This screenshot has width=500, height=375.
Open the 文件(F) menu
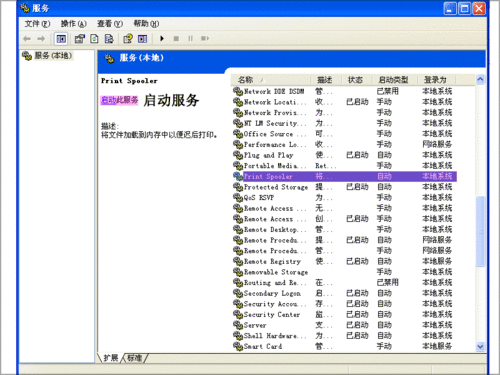(37, 24)
